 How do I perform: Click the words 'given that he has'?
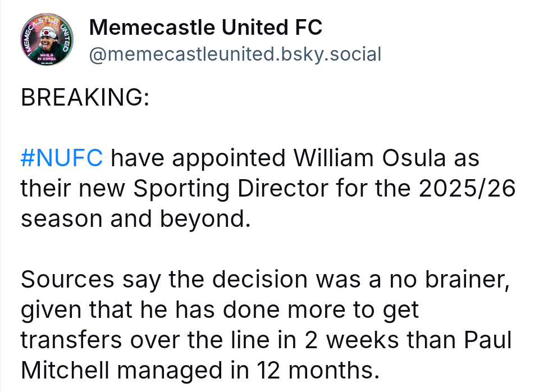coord(118,310)
